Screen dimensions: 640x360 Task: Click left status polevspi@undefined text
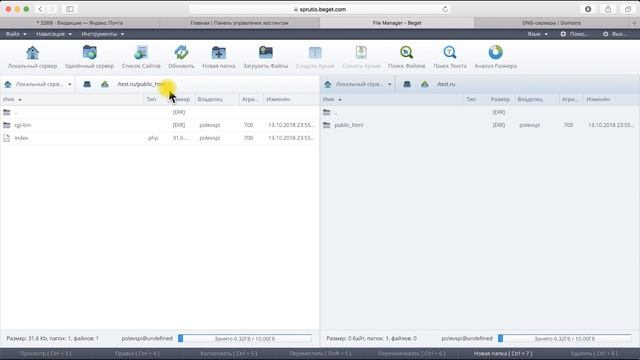(x=147, y=338)
